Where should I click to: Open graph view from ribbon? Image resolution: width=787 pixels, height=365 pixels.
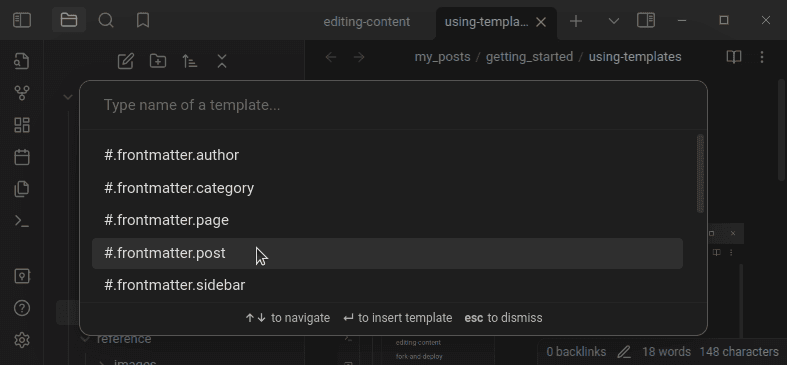[22, 93]
